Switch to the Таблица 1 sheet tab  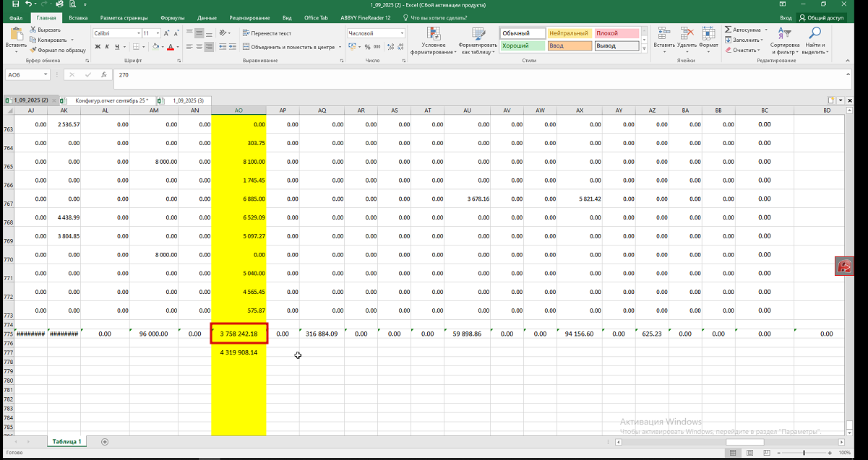click(x=66, y=441)
